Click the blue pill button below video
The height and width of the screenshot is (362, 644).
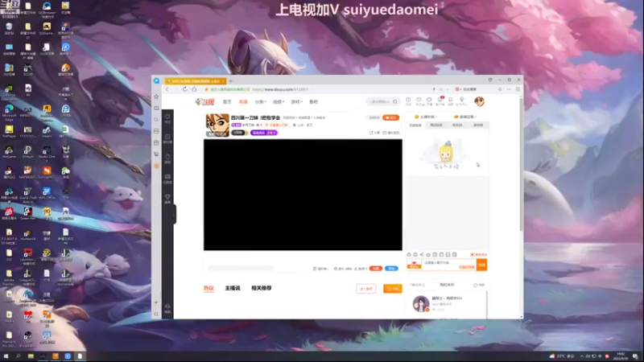391,269
